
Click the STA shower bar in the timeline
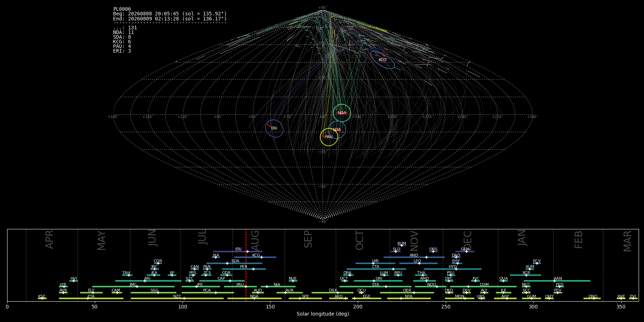[375, 287]
